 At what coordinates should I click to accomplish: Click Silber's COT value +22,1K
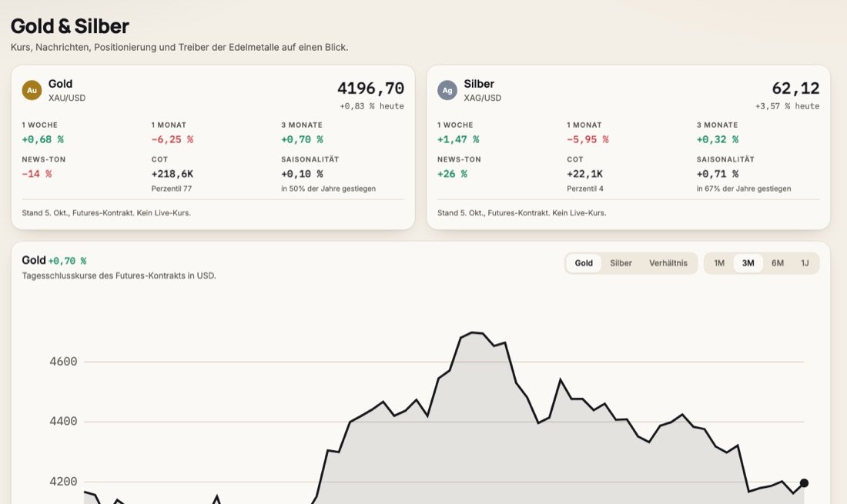coord(584,174)
